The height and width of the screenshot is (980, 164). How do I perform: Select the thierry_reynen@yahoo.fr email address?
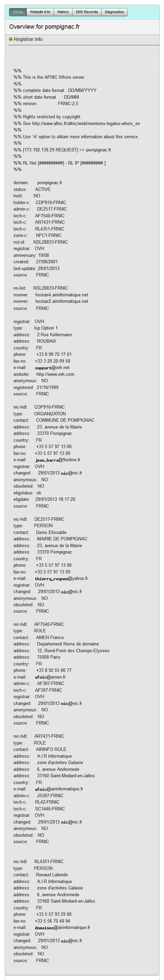tap(61, 578)
